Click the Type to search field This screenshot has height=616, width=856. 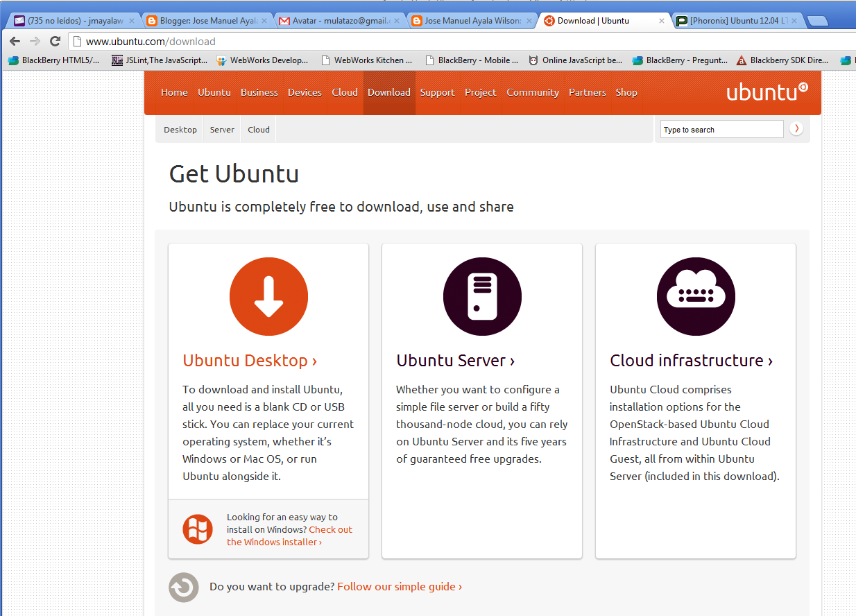[721, 129]
